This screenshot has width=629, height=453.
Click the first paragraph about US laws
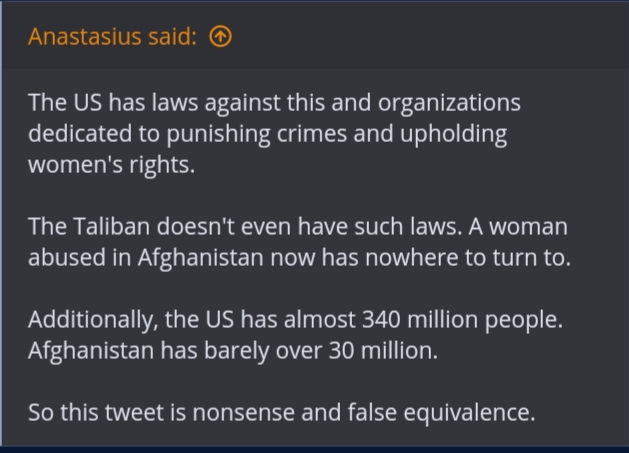click(x=274, y=133)
